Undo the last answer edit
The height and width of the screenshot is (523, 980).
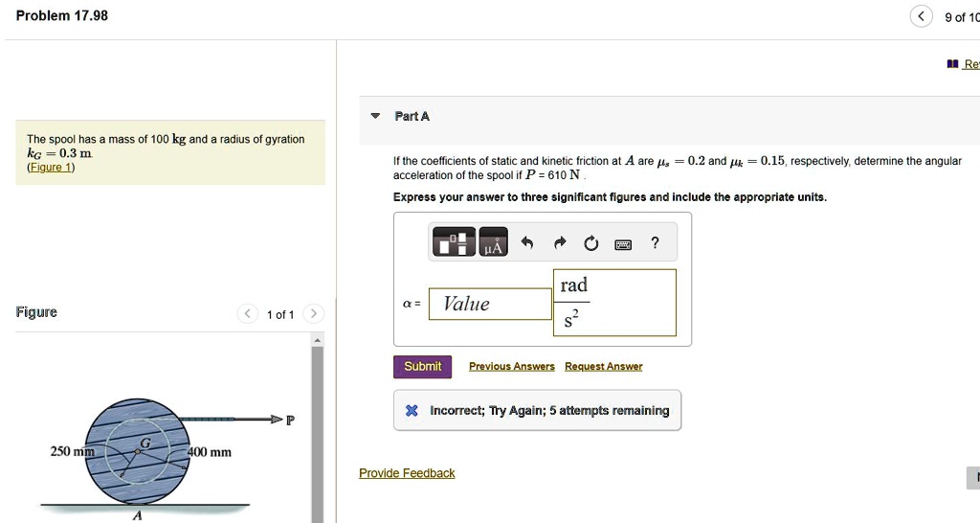point(526,243)
